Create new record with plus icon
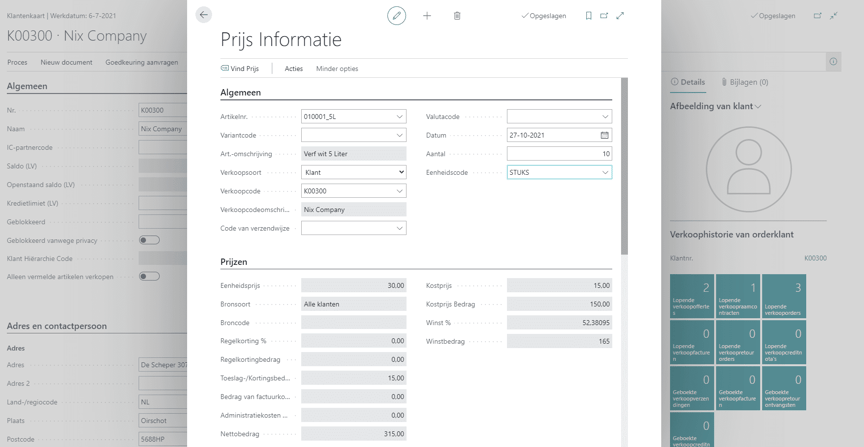Screen dimensions: 864x447 427,16
